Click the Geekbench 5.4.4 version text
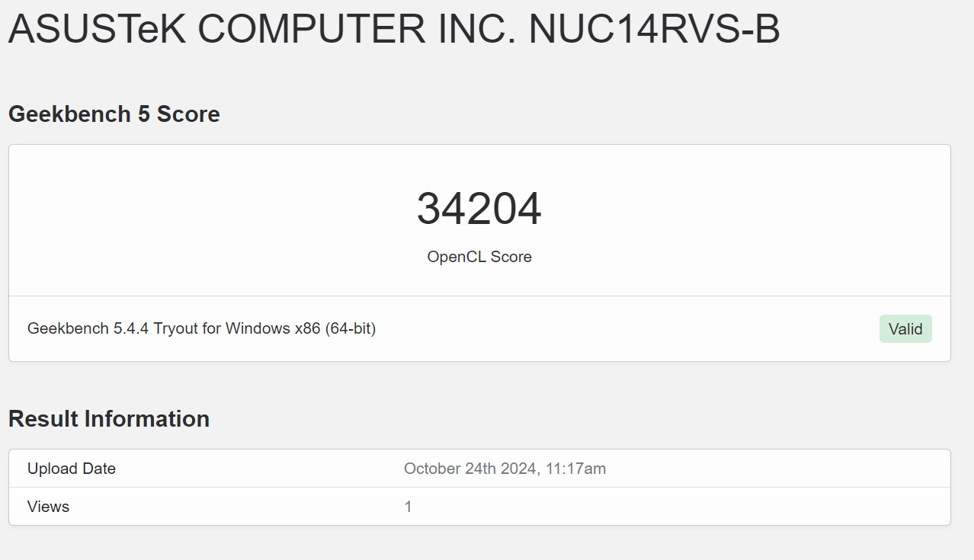 tap(88, 328)
